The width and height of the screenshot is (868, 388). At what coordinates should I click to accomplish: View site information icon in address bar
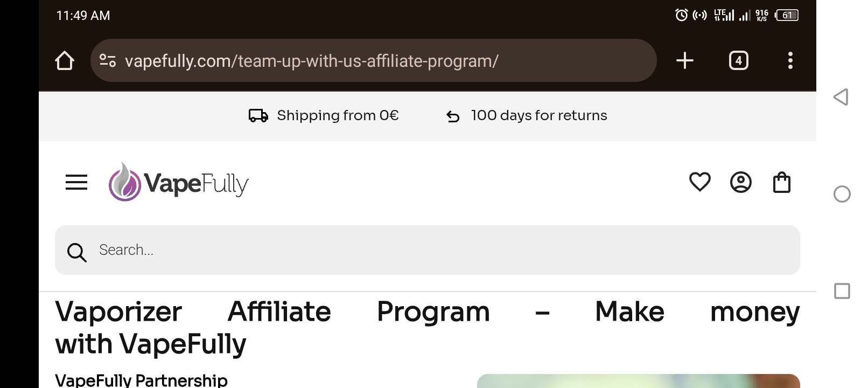tap(108, 60)
